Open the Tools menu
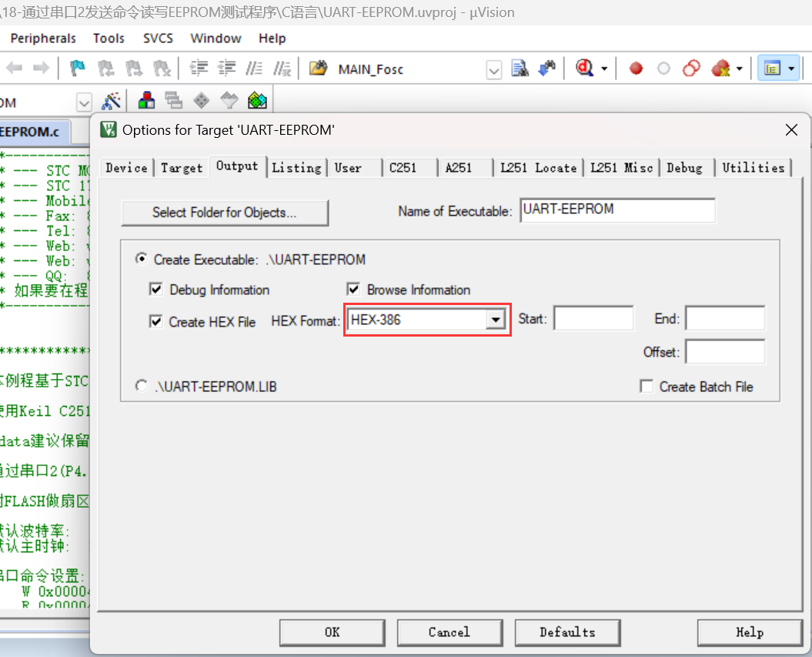This screenshot has height=657, width=812. click(x=109, y=39)
